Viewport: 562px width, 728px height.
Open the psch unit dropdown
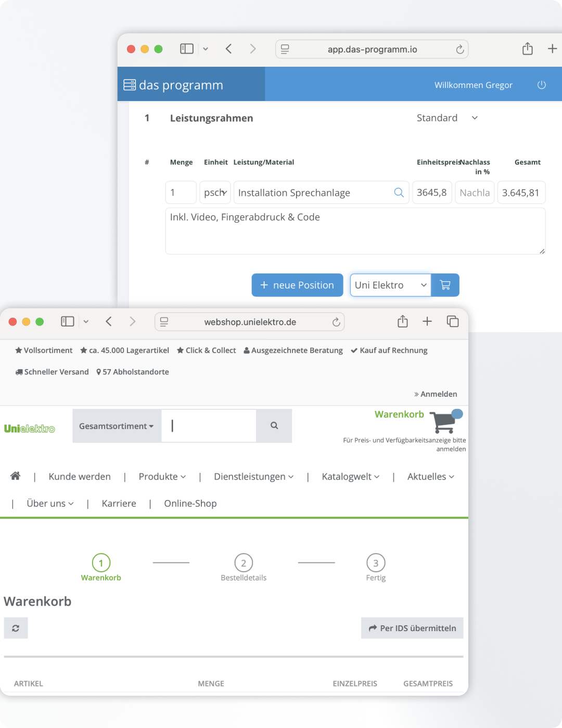(215, 193)
